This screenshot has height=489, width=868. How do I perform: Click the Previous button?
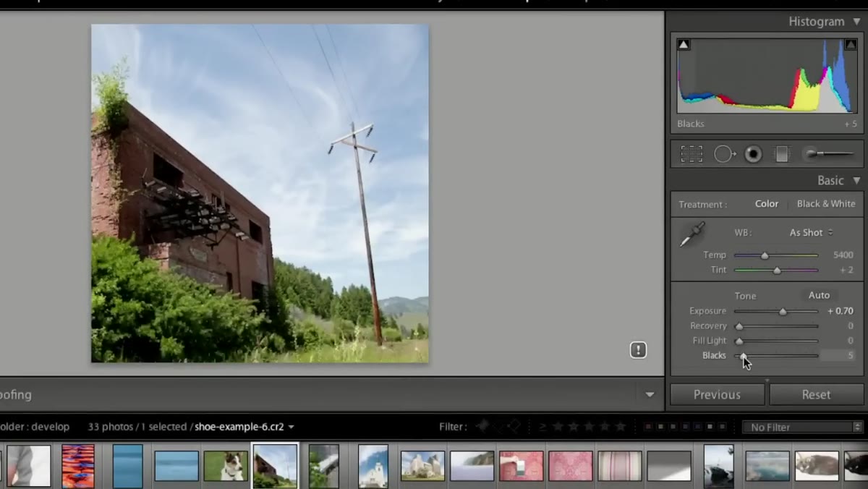tap(718, 395)
